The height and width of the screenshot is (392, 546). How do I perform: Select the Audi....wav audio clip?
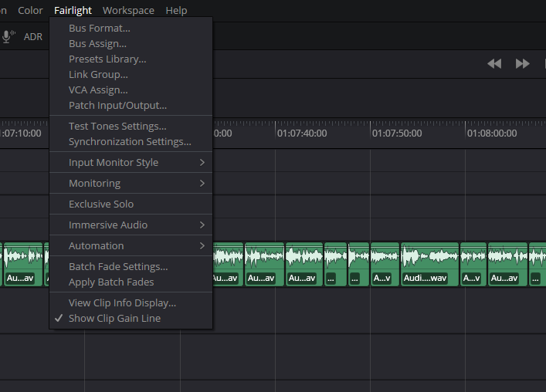pyautogui.click(x=429, y=265)
